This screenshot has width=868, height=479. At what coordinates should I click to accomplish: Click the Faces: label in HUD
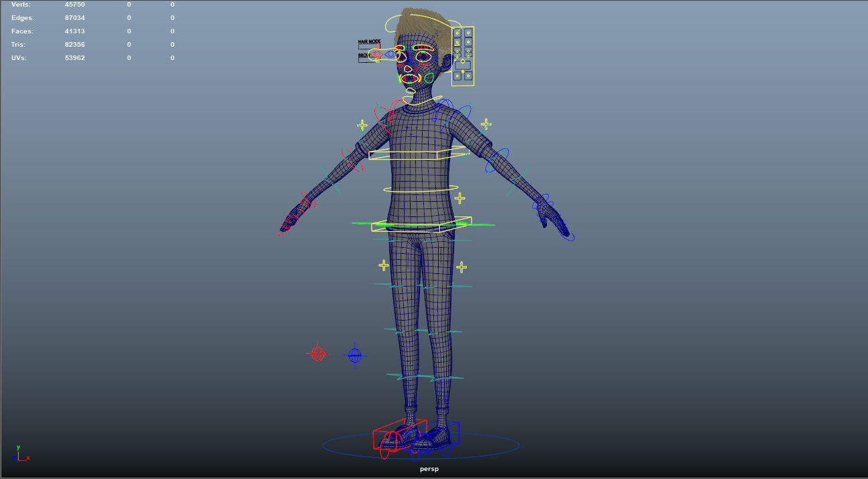pyautogui.click(x=22, y=31)
